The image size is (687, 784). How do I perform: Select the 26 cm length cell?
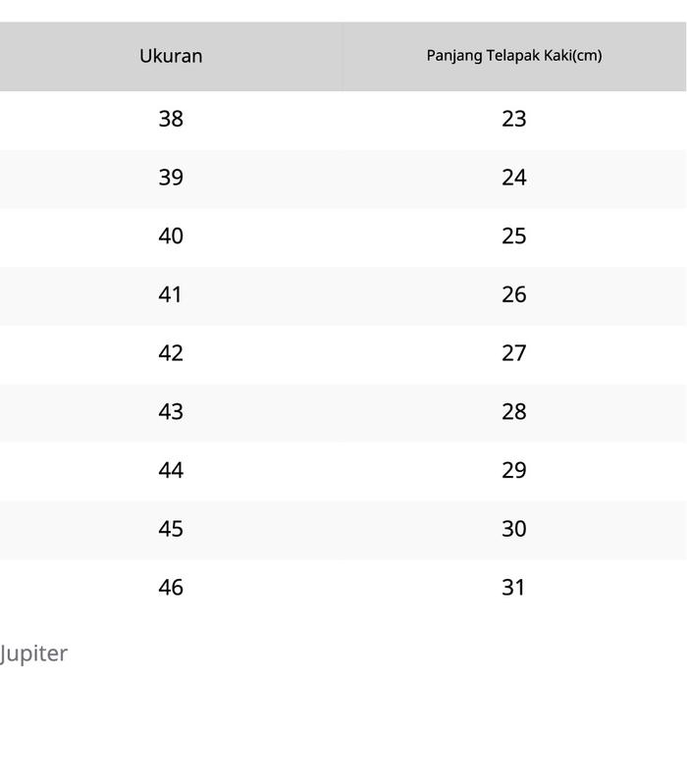(x=513, y=294)
